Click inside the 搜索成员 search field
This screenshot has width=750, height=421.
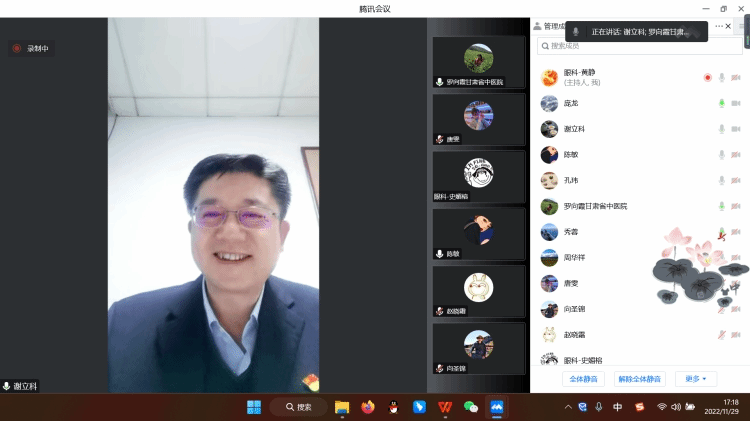coord(640,46)
